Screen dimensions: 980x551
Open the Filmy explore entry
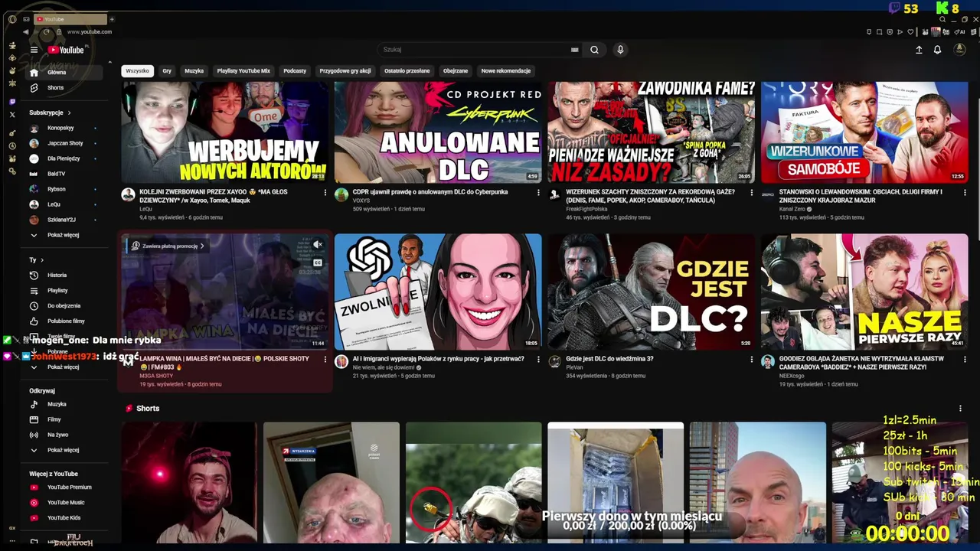[64, 419]
